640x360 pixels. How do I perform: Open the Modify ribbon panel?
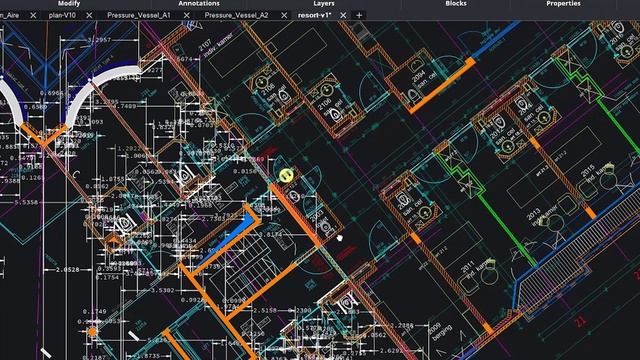coord(69,3)
